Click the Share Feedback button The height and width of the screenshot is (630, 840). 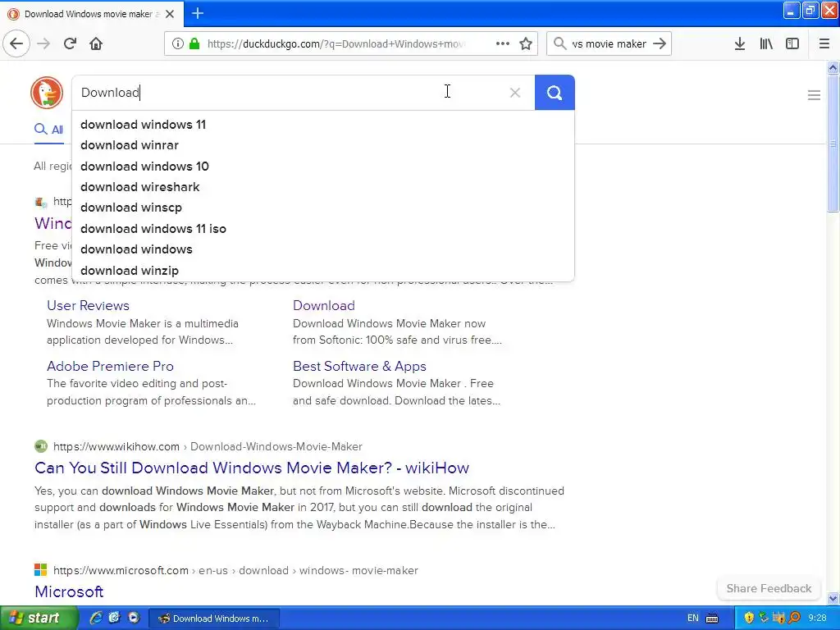click(x=769, y=588)
